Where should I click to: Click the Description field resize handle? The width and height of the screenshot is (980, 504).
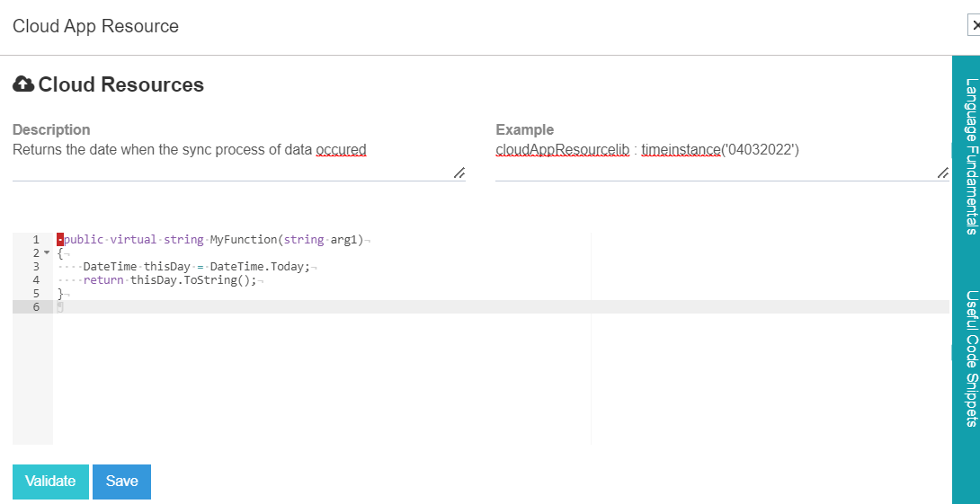[x=459, y=173]
